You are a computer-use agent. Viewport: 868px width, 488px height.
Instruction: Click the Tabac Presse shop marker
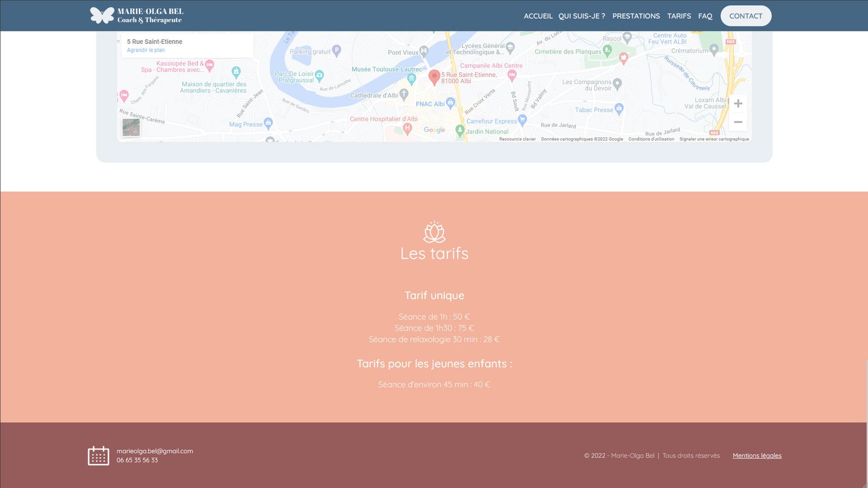point(619,108)
